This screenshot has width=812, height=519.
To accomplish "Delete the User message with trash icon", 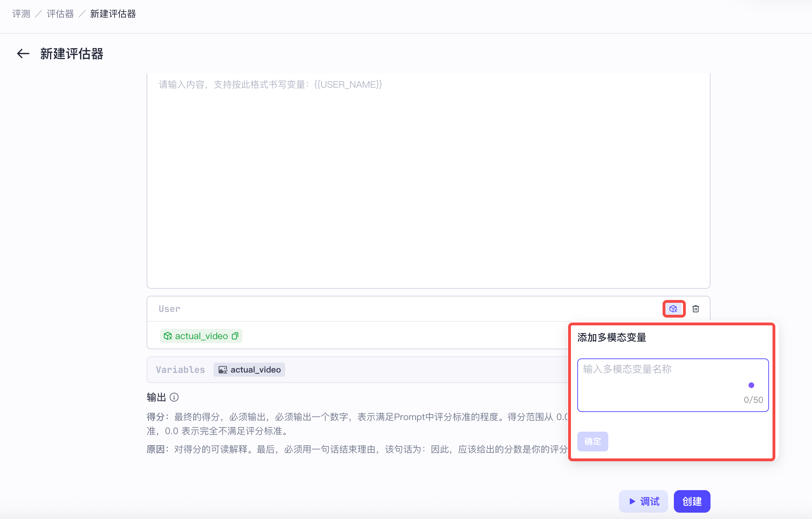I will 696,309.
